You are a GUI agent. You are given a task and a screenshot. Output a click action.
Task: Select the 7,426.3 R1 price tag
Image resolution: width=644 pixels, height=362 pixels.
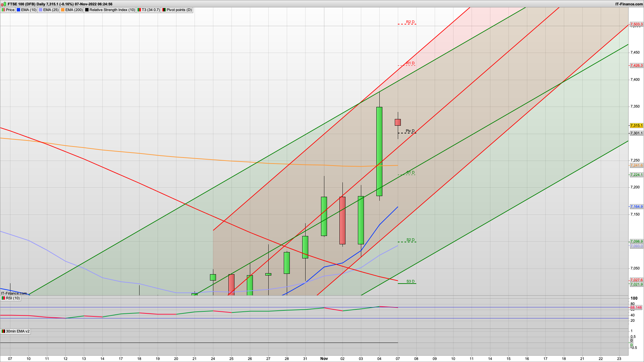click(x=636, y=66)
